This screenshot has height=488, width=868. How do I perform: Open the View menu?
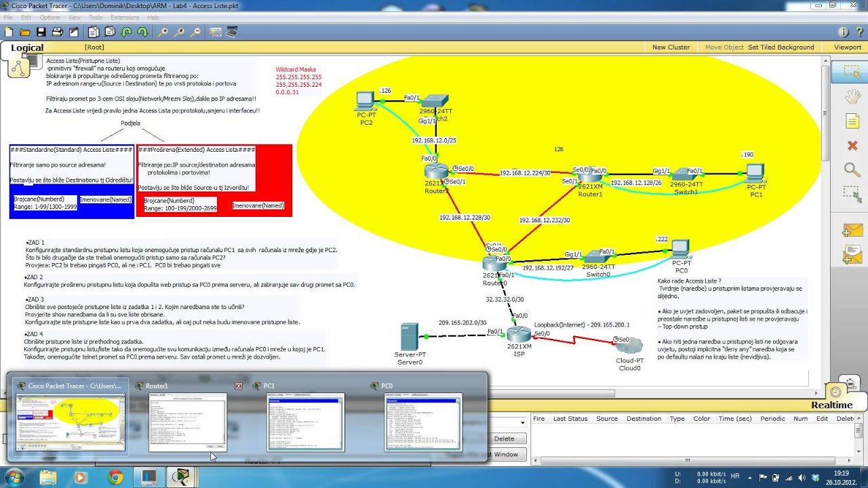point(75,17)
